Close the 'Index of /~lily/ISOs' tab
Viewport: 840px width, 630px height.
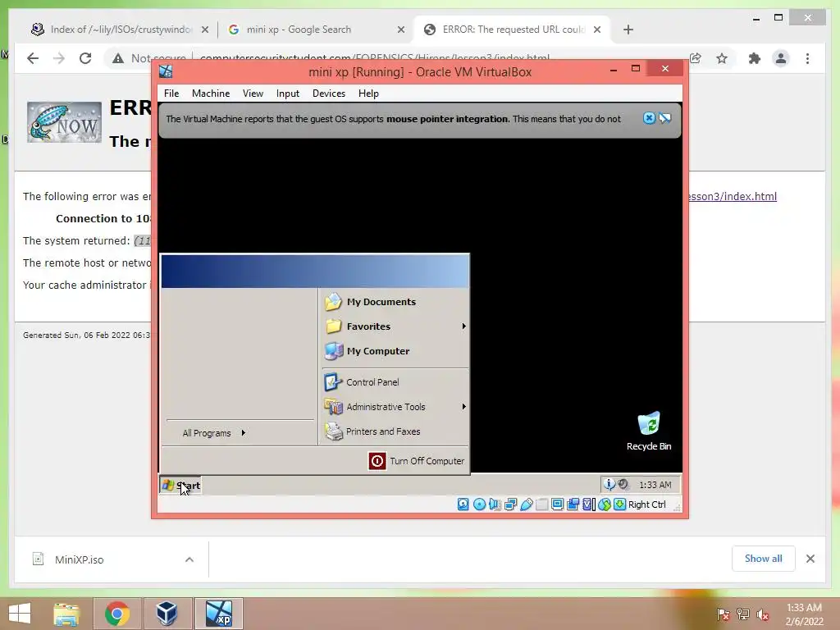click(204, 30)
